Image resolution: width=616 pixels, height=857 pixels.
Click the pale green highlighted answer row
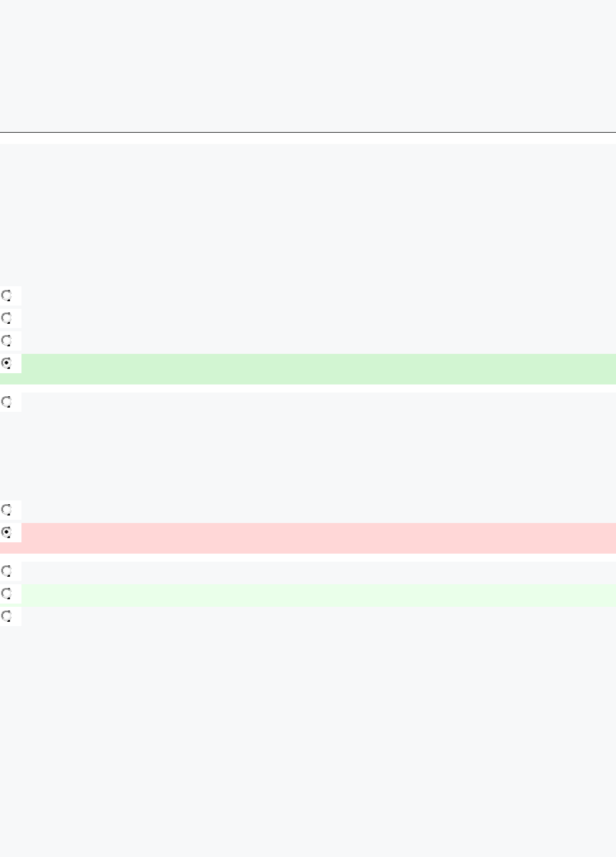point(308,595)
